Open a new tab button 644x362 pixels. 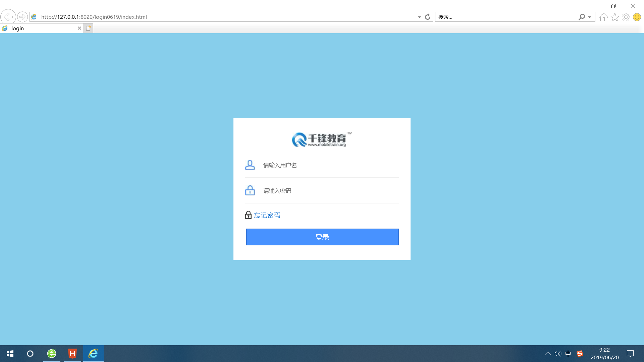88,28
